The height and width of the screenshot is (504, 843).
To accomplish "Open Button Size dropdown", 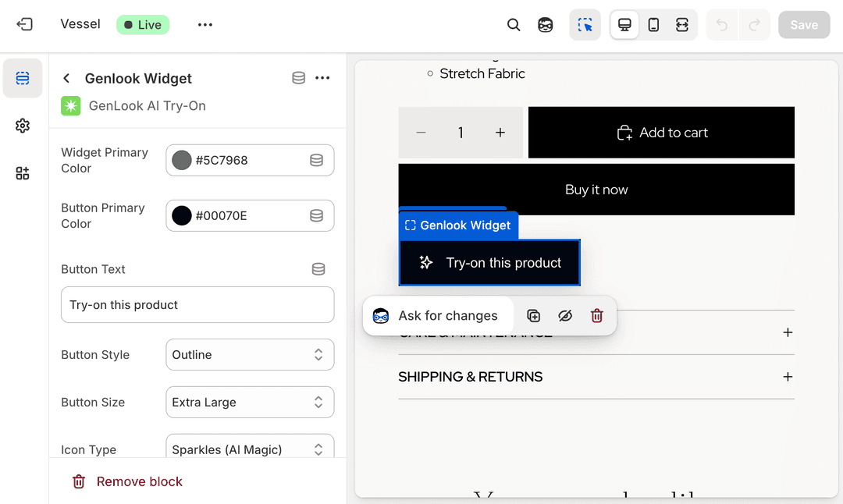I will [250, 402].
